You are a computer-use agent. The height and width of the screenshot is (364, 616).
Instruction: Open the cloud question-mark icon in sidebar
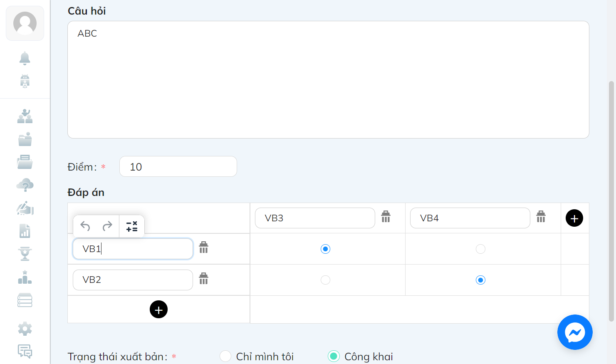25,185
